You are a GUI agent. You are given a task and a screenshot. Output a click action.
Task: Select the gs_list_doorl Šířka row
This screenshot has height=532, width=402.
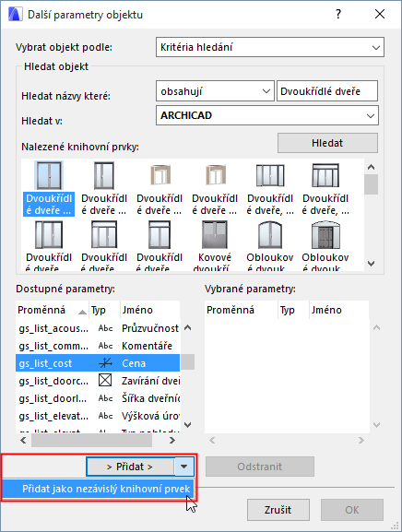pos(98,398)
